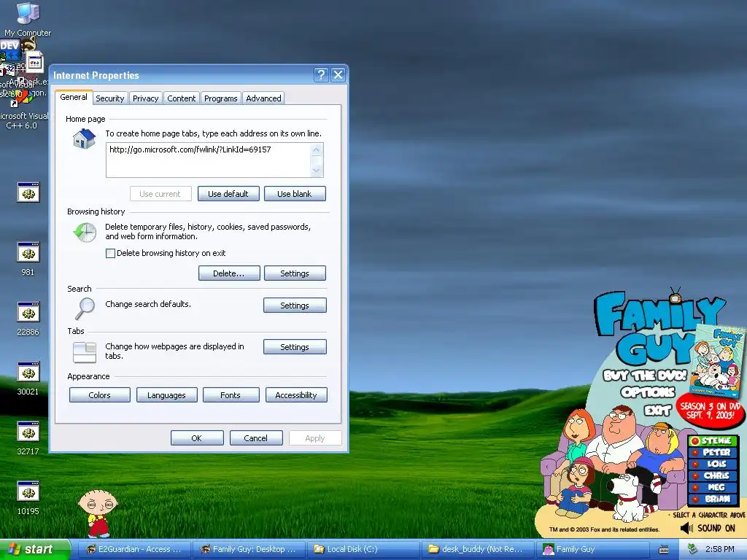Screen dimensions: 747x560
Task: Click home page box scroll down arrow
Action: (317, 171)
